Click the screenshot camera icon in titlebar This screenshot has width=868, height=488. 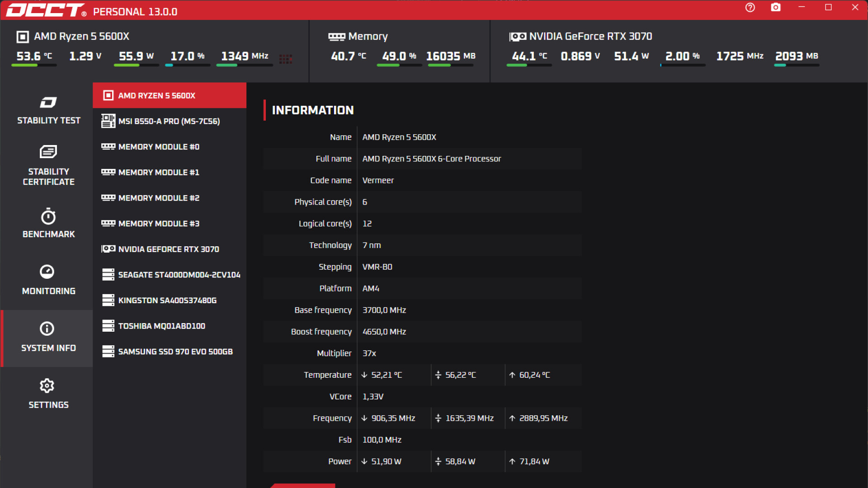(776, 7)
